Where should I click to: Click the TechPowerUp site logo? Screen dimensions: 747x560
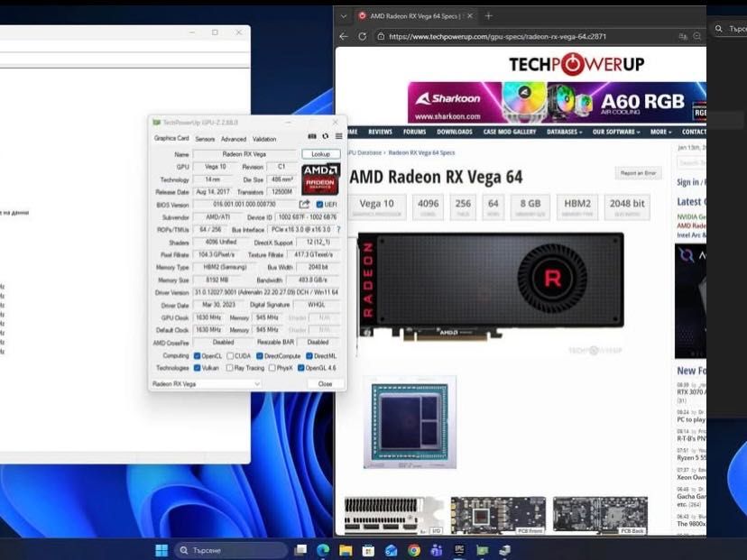tap(576, 64)
